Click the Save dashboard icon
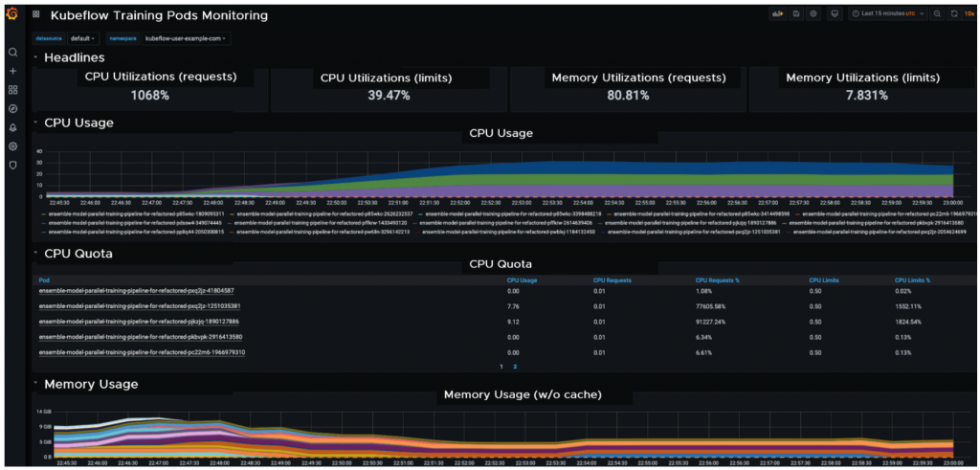 click(x=795, y=13)
